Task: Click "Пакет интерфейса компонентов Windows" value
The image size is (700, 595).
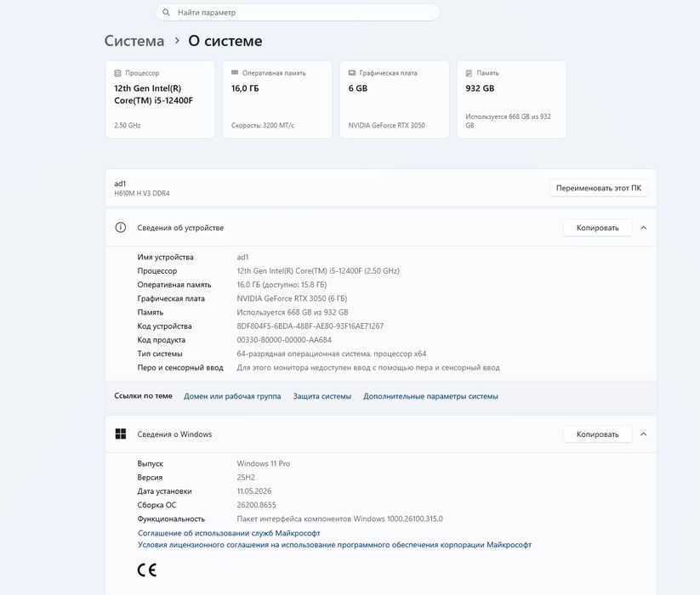Action: point(339,518)
